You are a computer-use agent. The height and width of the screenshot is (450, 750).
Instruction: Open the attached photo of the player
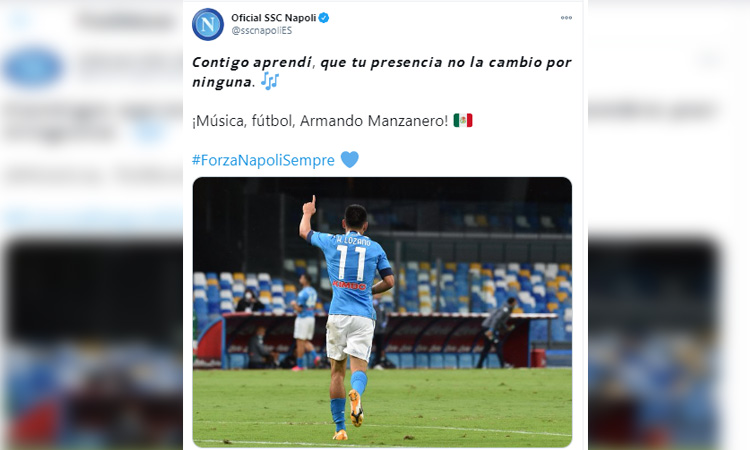pyautogui.click(x=382, y=312)
